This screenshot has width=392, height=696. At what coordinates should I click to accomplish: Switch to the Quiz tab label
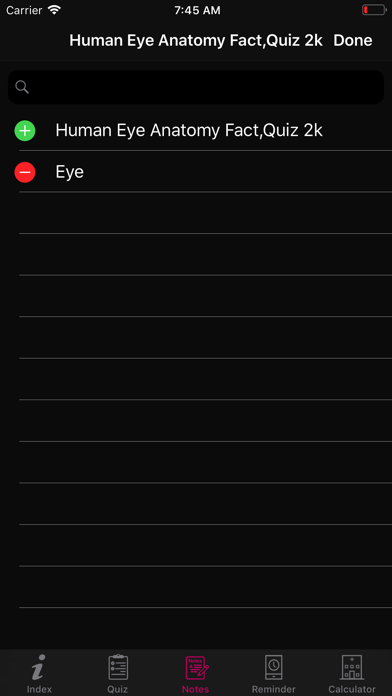point(118,689)
